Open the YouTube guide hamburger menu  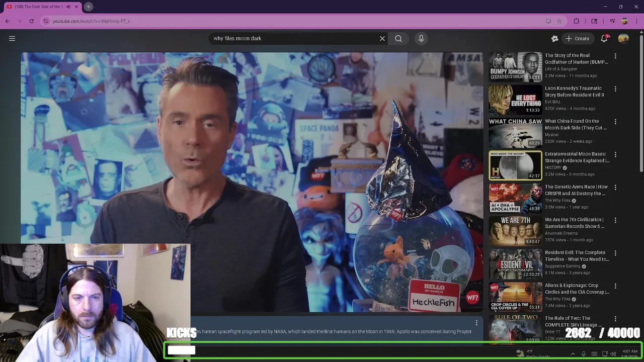coord(12,39)
